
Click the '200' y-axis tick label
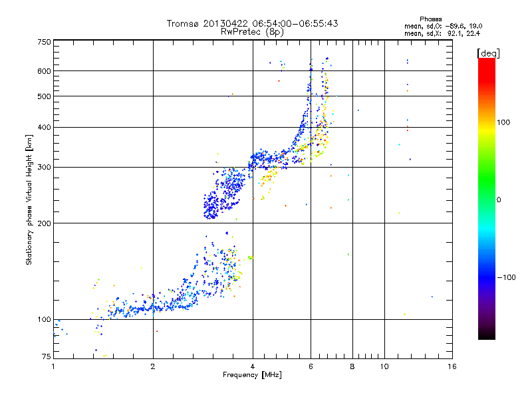click(x=44, y=223)
